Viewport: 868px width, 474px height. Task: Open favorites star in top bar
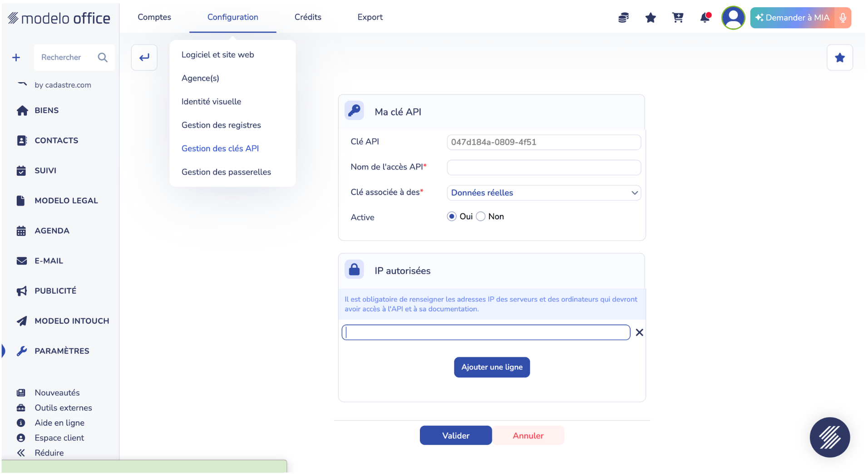[x=651, y=18]
